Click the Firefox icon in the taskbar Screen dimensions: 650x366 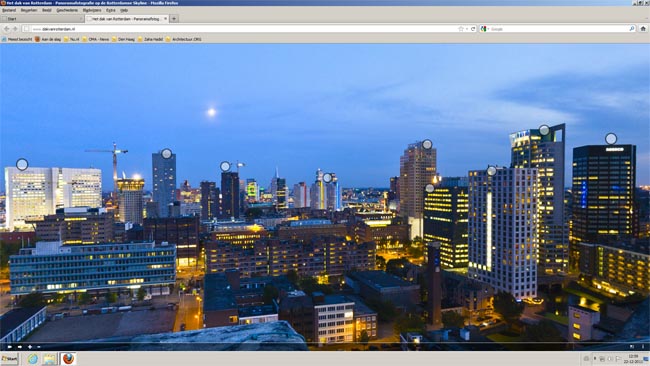[68, 359]
